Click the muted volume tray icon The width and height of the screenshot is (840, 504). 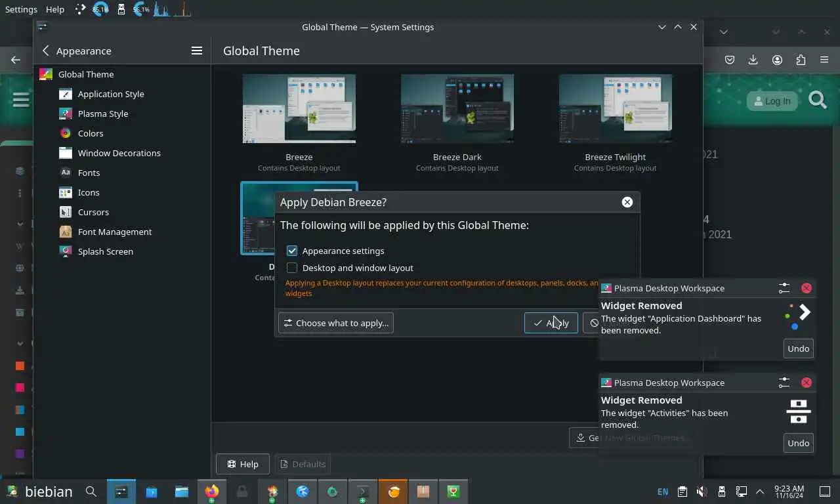[702, 492]
